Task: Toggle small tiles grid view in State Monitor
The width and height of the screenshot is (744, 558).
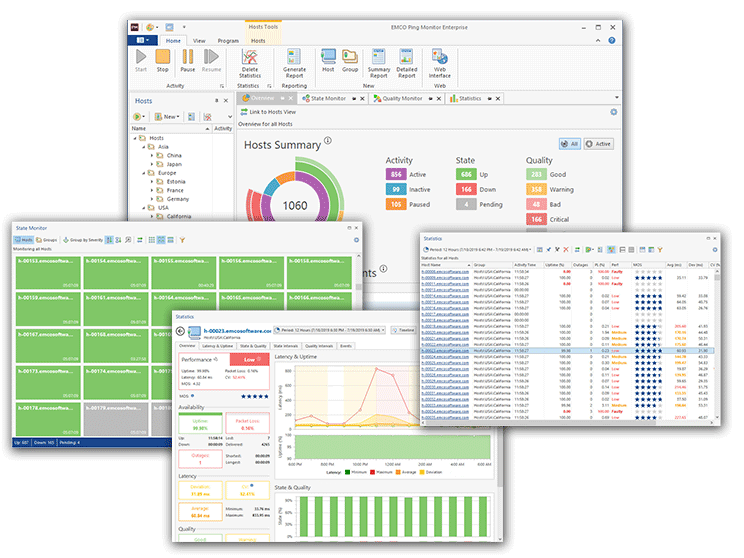Action: [152, 240]
